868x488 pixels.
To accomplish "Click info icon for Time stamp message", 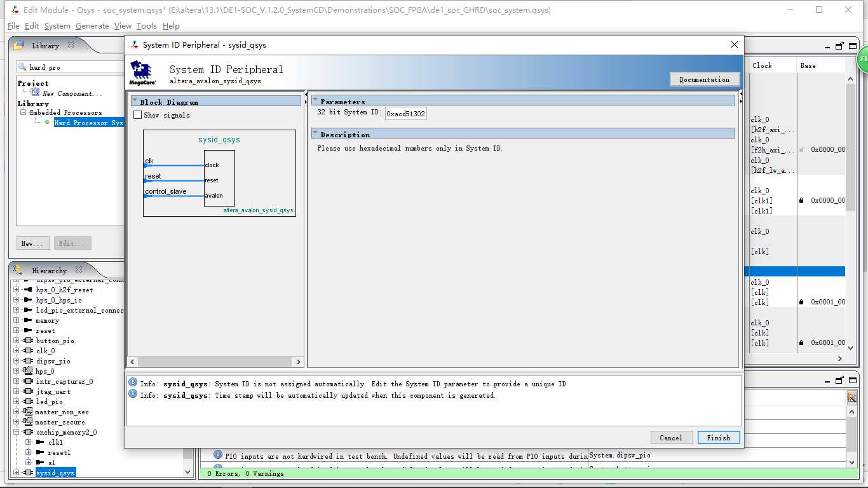I will point(133,394).
